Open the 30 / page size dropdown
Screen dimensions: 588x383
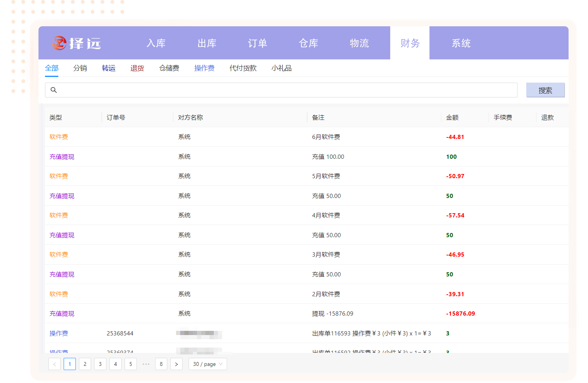[x=208, y=364]
